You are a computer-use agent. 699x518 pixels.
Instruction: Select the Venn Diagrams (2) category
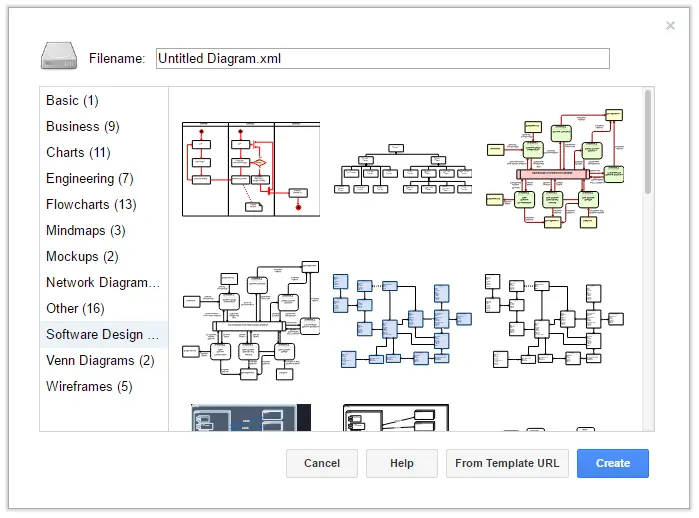click(100, 360)
